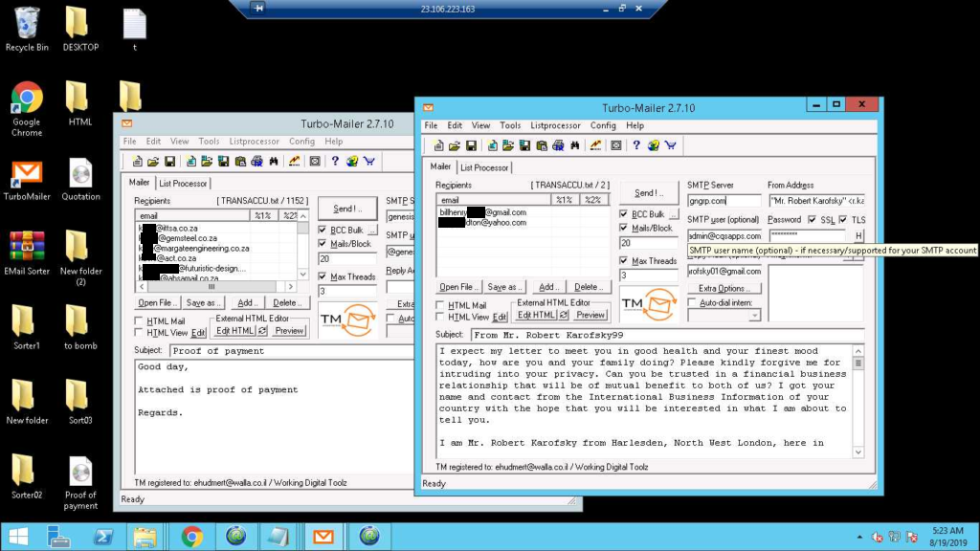The image size is (980, 551).
Task: Click the File Explorer taskbar icon
Action: pos(145,537)
